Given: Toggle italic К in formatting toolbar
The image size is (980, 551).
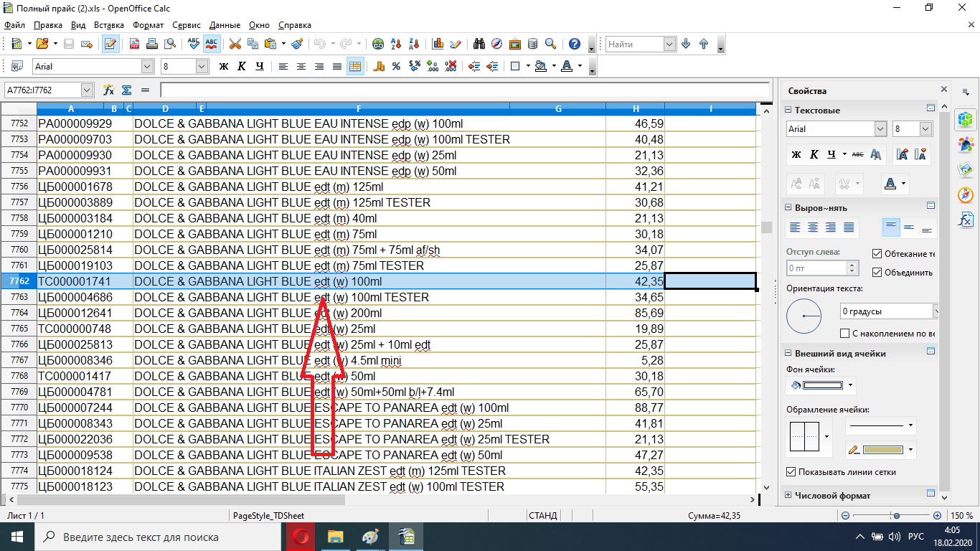Looking at the screenshot, I should tap(241, 66).
